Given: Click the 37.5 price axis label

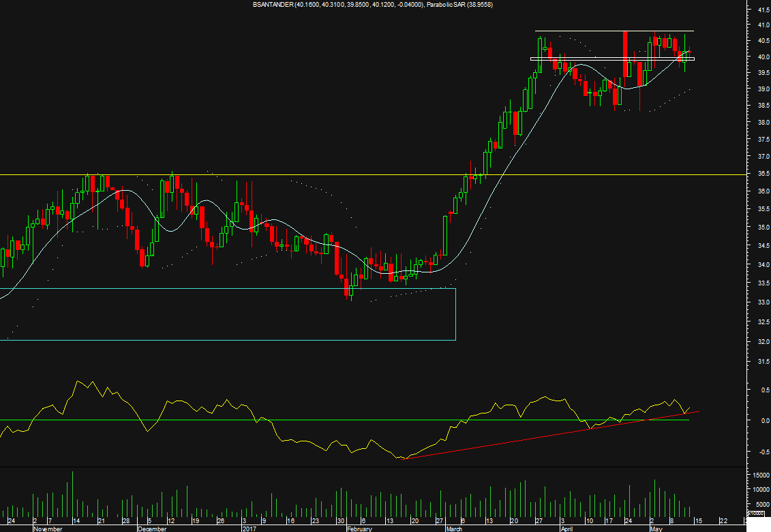Looking at the screenshot, I should pos(764,140).
